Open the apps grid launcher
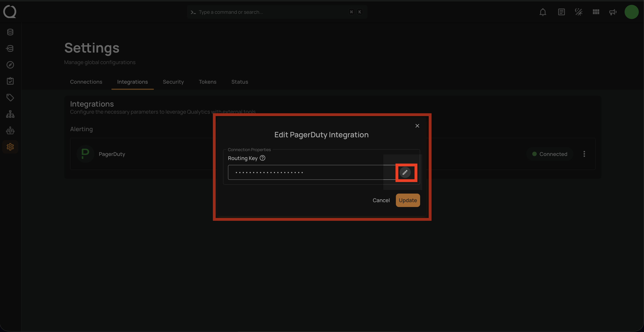The height and width of the screenshot is (332, 644). click(596, 12)
